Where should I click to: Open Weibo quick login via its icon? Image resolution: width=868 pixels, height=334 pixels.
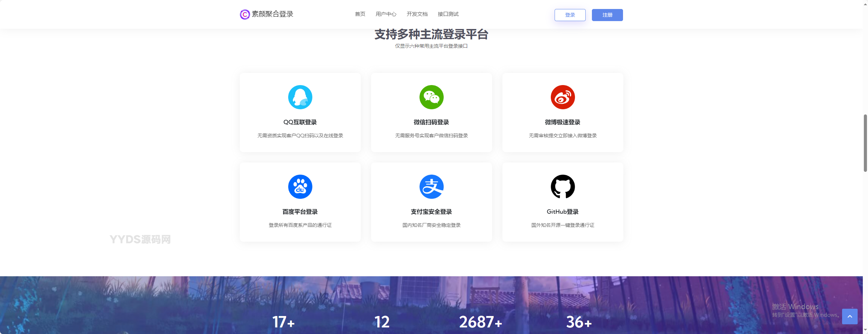[x=562, y=97]
